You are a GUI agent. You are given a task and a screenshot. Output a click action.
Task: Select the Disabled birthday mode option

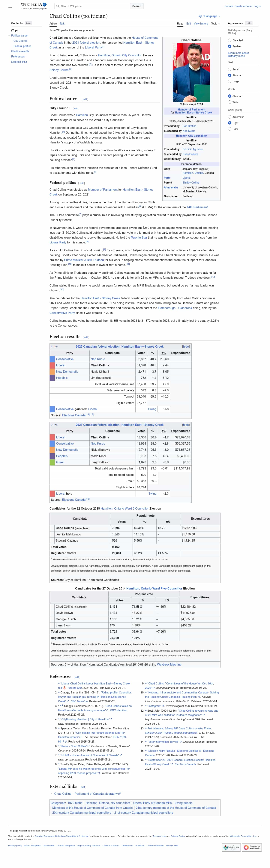[229, 40]
